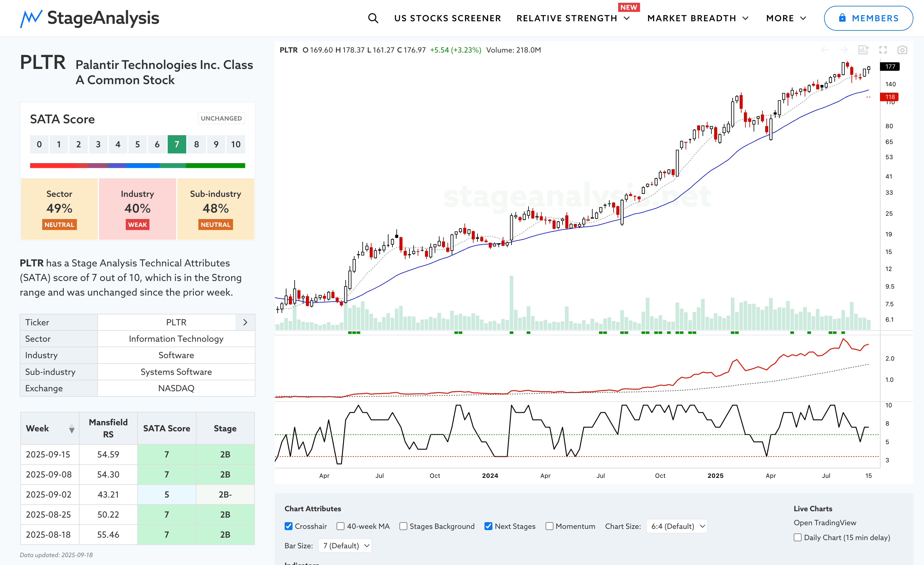The width and height of the screenshot is (924, 565).
Task: Click the StageAnalysis logo
Action: coord(90,18)
